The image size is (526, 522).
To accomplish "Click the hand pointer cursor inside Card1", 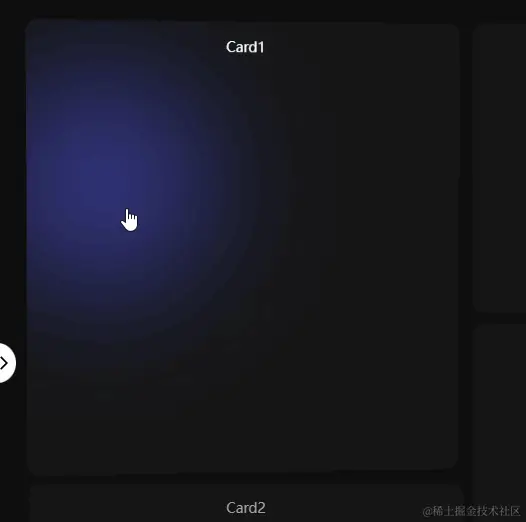I will click(129, 220).
